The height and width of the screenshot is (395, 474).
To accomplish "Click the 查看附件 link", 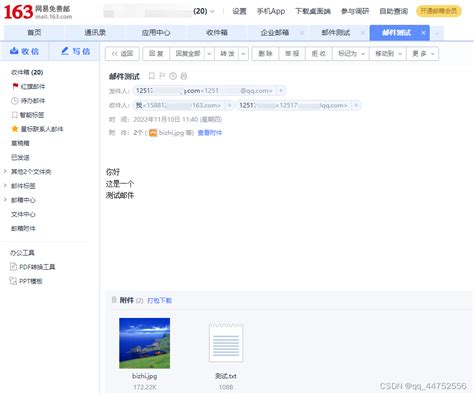I will point(210,133).
